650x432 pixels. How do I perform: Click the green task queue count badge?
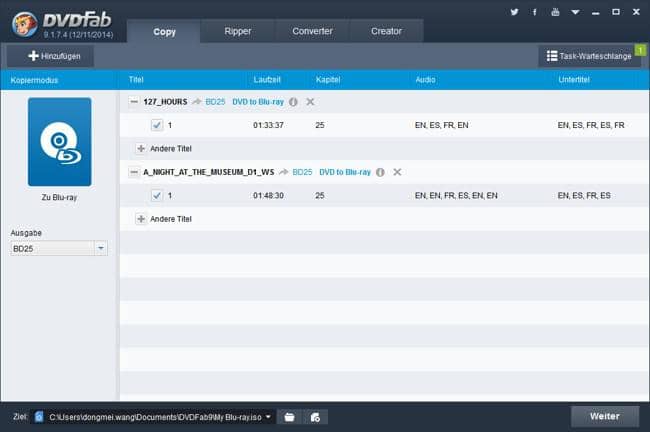pyautogui.click(x=640, y=50)
